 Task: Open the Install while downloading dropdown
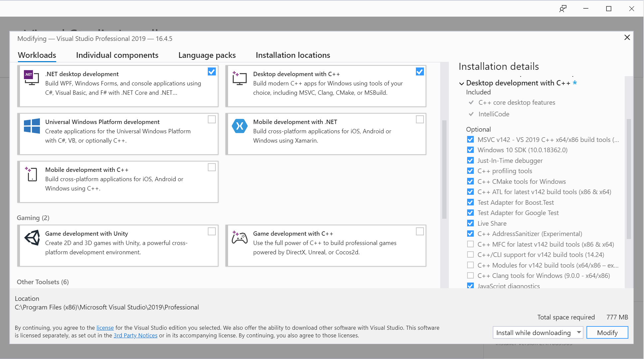click(x=538, y=332)
